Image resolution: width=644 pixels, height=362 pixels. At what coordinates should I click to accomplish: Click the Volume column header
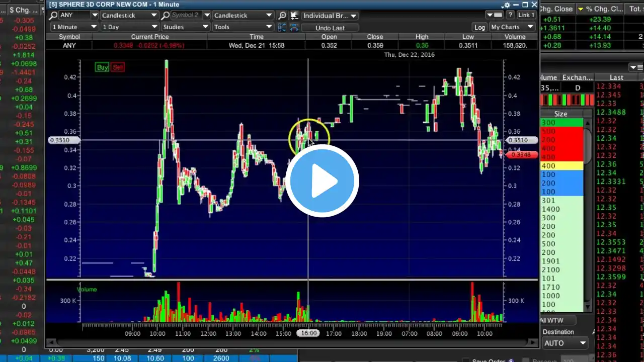[x=515, y=37]
